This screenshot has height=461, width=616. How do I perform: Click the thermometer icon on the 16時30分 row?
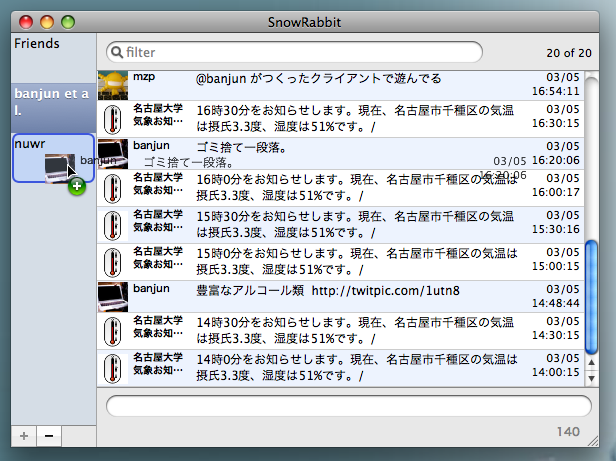click(x=113, y=119)
